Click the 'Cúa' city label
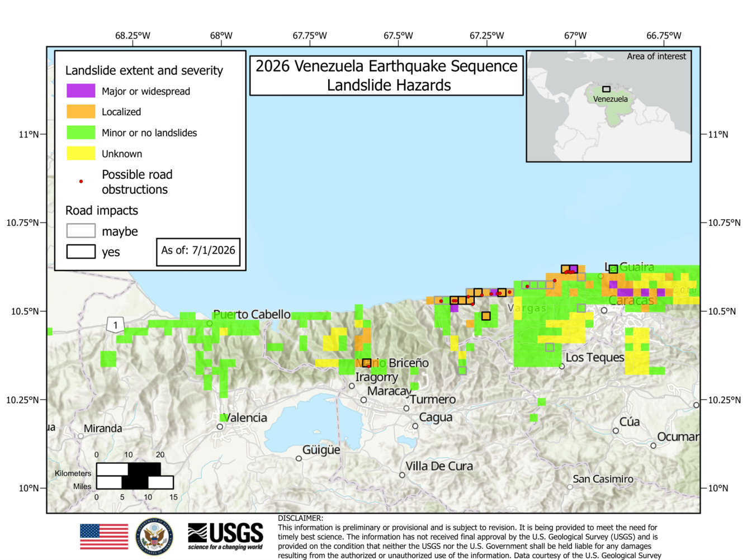This screenshot has width=747, height=560. point(630,422)
